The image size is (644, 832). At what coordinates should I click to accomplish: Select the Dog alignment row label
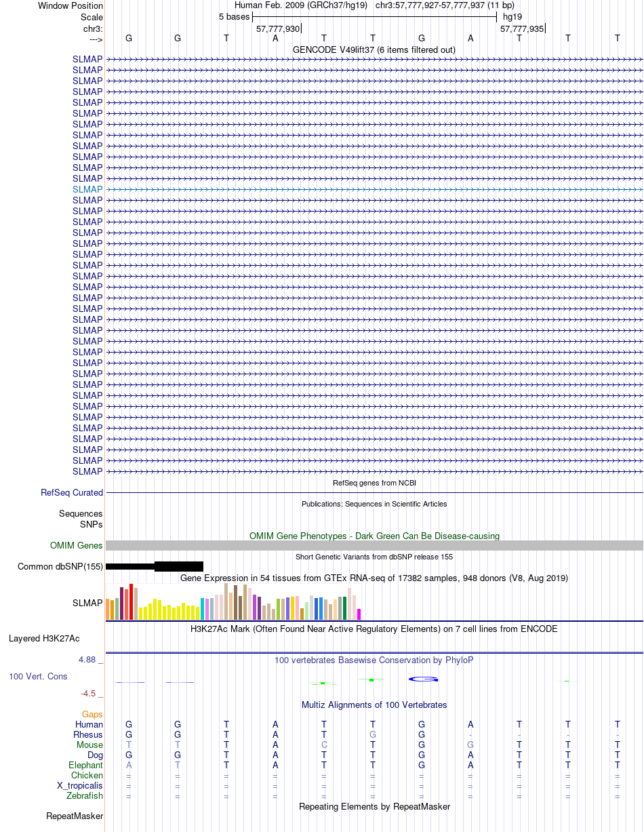(95, 755)
